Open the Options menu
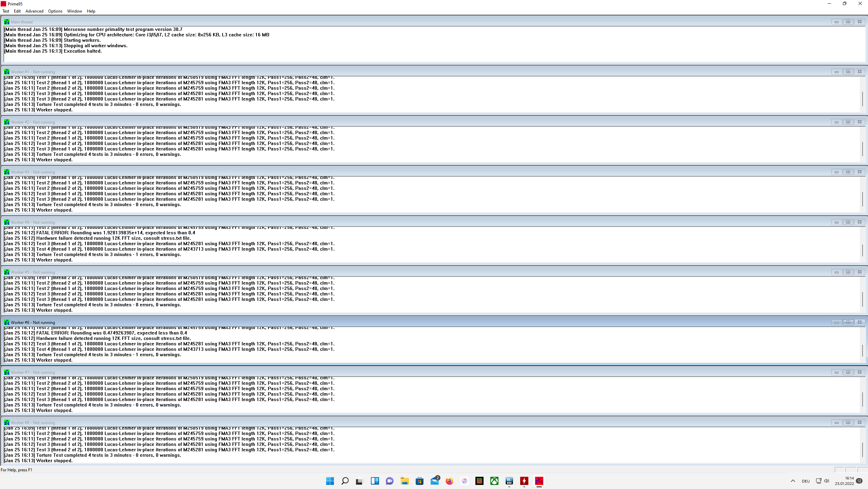 point(55,11)
